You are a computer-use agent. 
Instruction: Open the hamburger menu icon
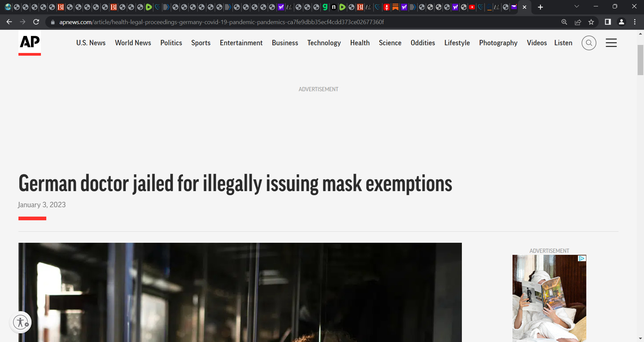pyautogui.click(x=611, y=43)
